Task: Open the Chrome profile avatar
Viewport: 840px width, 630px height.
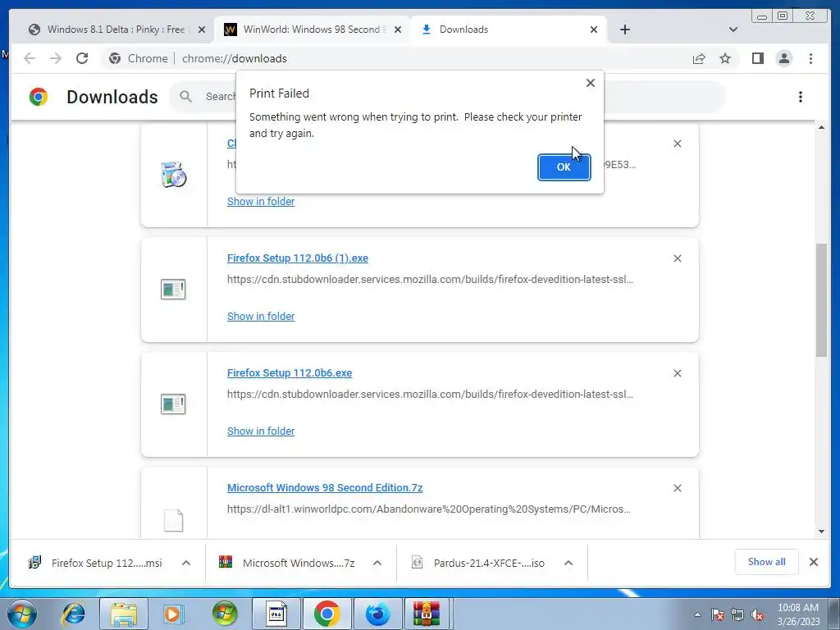Action: tap(784, 58)
